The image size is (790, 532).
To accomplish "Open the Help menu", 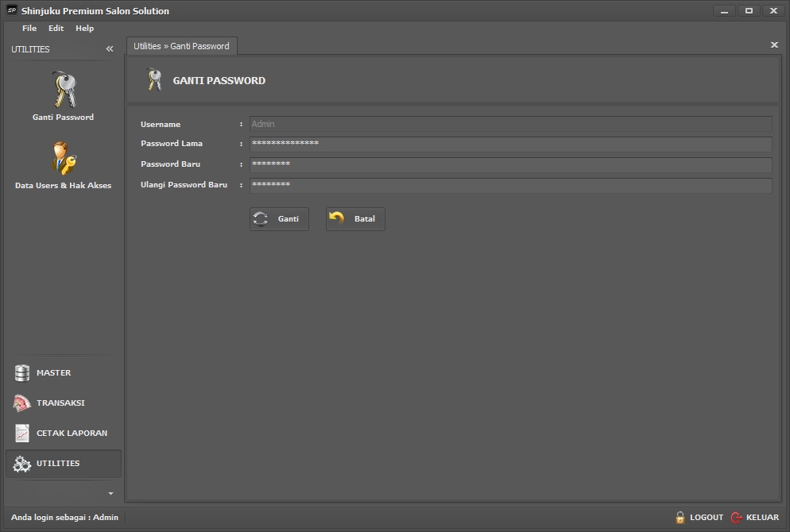I will 84,29.
